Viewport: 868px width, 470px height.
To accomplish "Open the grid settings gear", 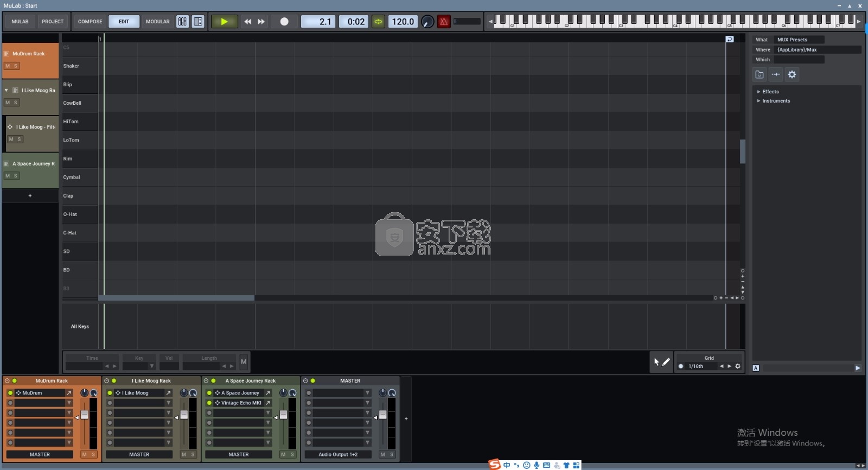I will click(738, 366).
